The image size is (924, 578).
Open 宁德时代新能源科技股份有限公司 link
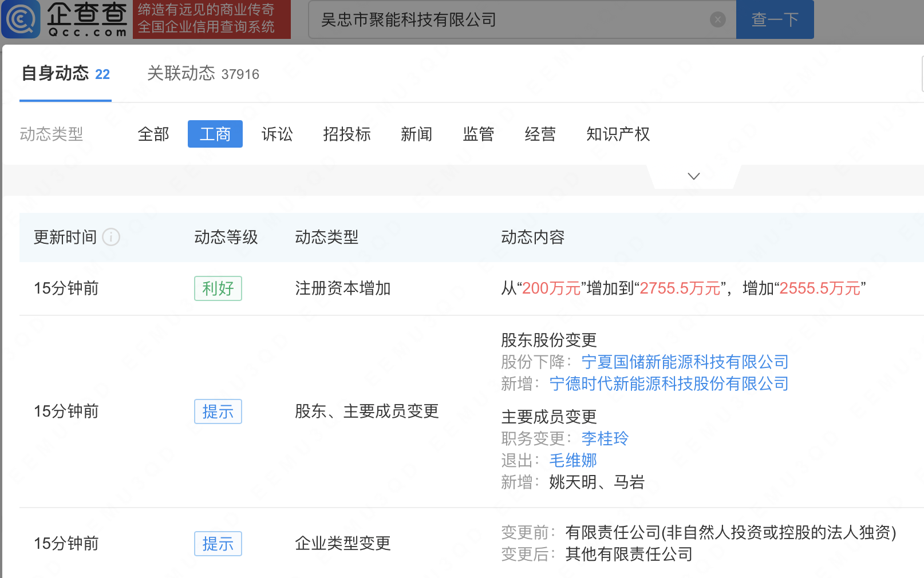pyautogui.click(x=669, y=383)
